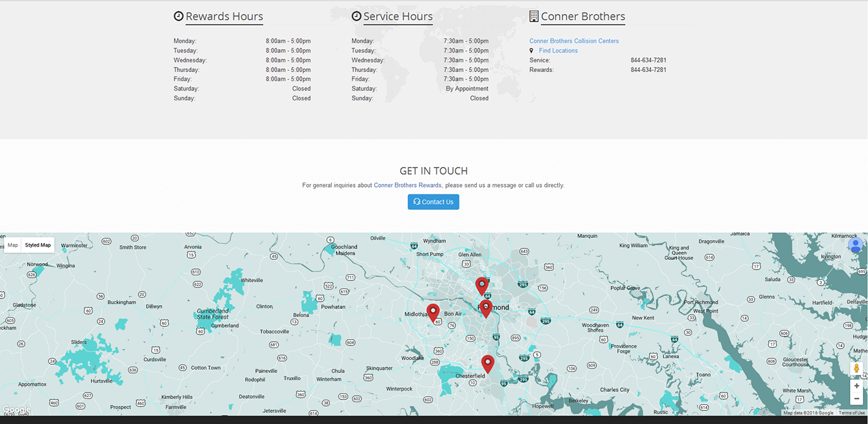Switch to the Styled Map view type
Screen dimensions: 868x424
38,245
